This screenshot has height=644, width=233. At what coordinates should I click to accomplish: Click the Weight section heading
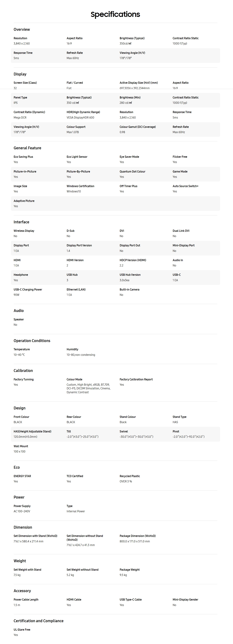tap(20, 561)
